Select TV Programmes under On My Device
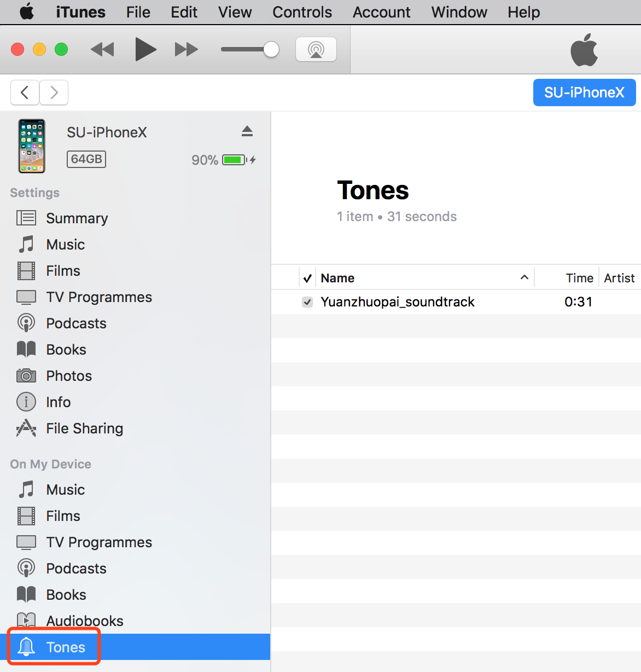641x672 pixels. pos(135,542)
